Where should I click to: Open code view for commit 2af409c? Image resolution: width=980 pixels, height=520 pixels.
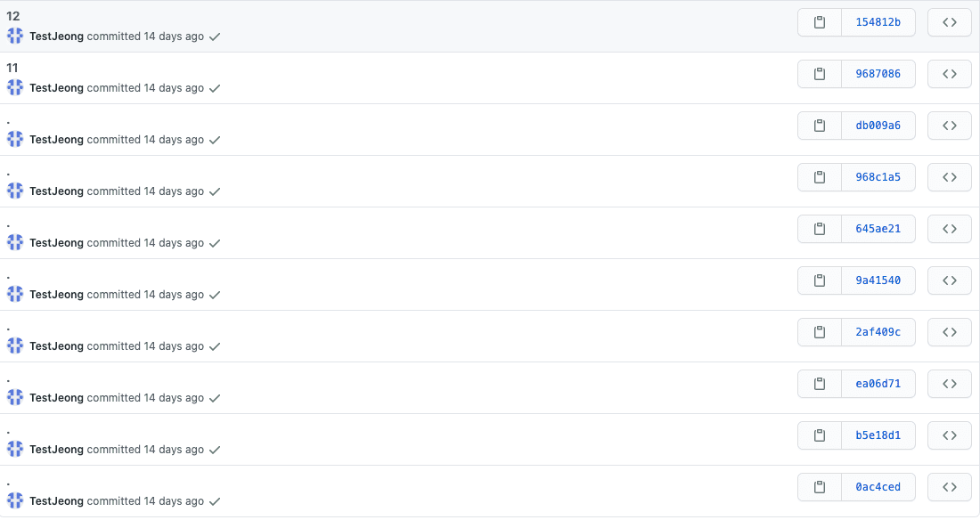pos(949,332)
